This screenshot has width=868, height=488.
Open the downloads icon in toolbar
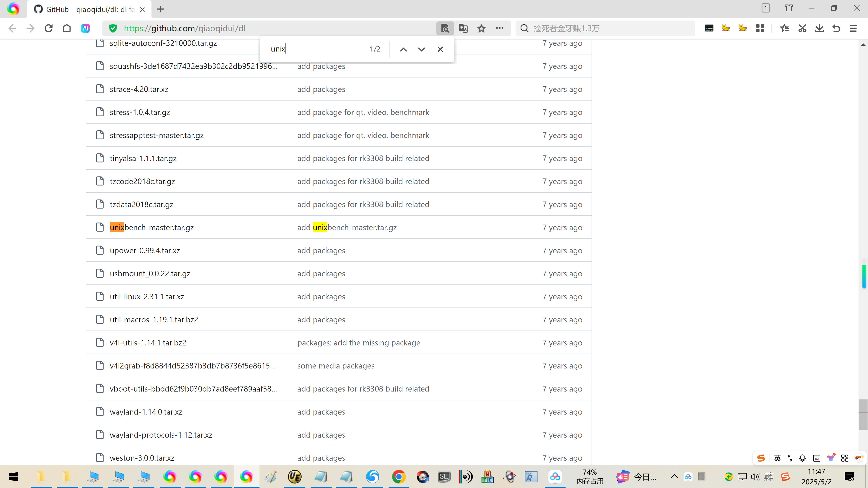point(819,28)
